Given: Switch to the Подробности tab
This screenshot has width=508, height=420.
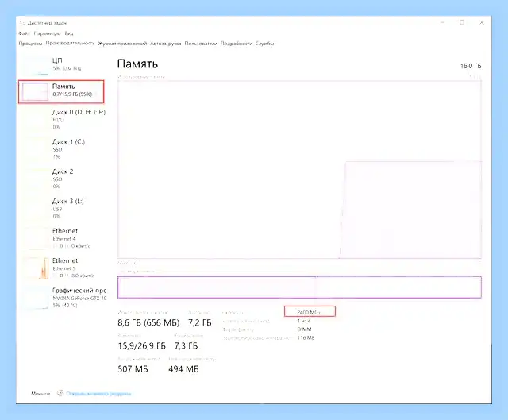Looking at the screenshot, I should click(x=237, y=44).
